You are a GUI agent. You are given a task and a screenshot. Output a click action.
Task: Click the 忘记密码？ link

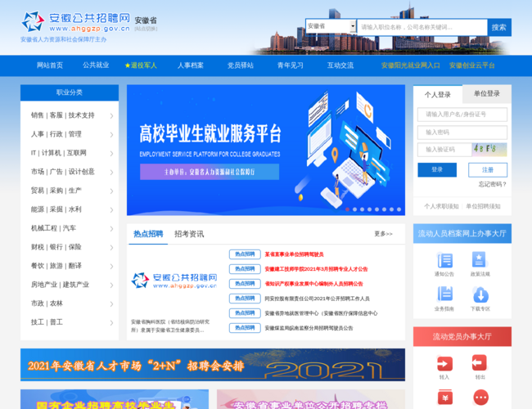point(493,184)
